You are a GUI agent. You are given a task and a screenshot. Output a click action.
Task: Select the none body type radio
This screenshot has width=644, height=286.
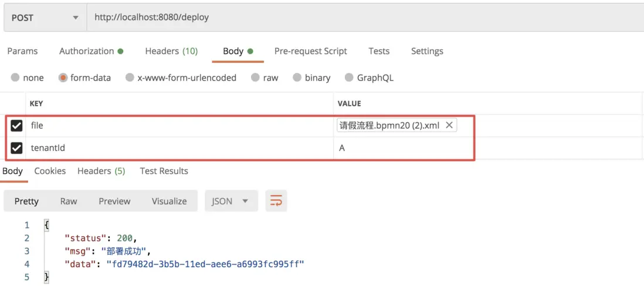15,78
